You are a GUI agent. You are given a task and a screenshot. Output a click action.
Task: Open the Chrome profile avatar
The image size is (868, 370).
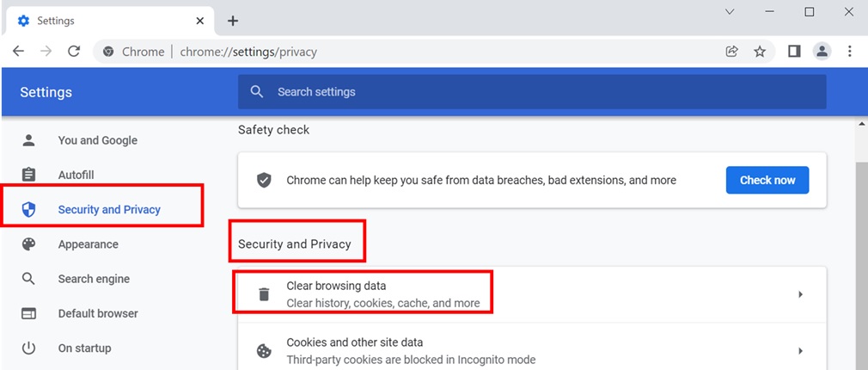click(x=822, y=52)
